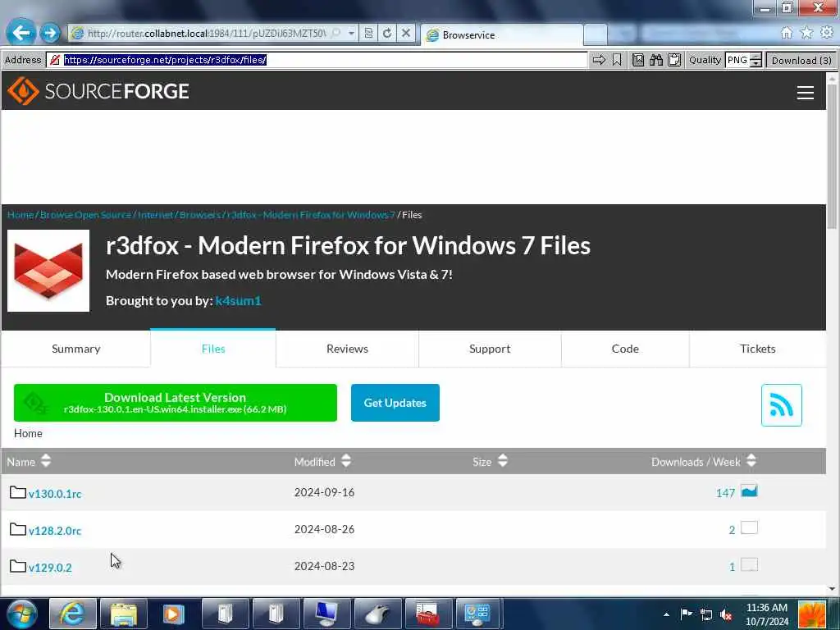Click the volume muted tray icon

pyautogui.click(x=726, y=614)
